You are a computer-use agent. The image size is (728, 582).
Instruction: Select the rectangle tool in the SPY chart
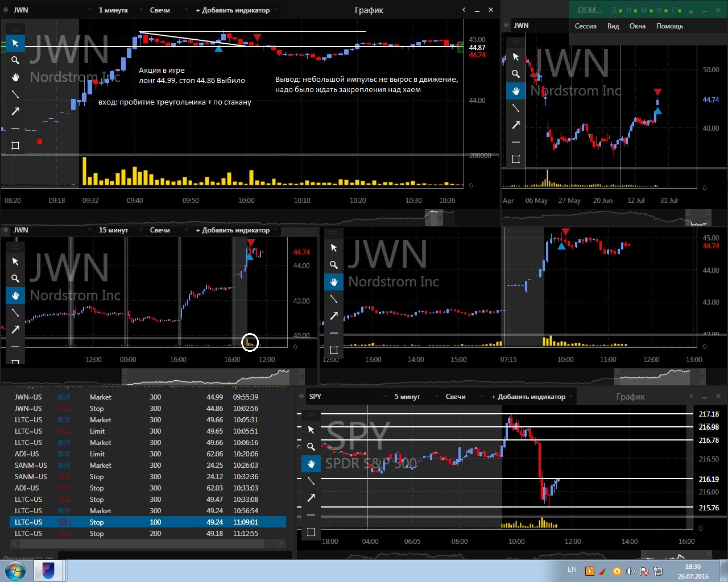[311, 532]
